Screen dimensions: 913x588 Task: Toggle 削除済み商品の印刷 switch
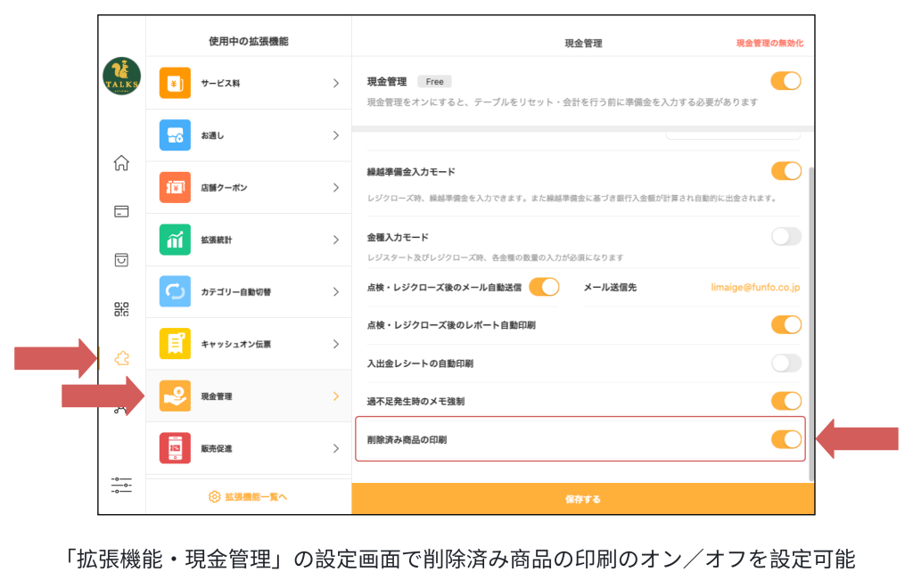(x=786, y=438)
